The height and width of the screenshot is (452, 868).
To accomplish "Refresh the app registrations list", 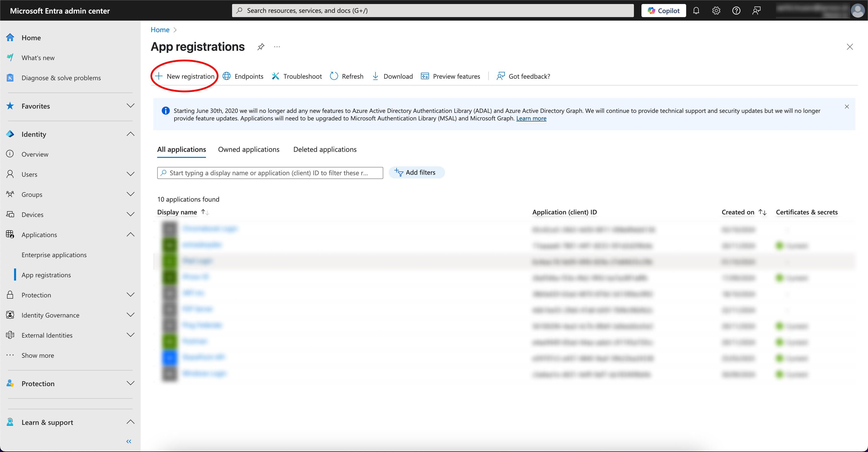I will pyautogui.click(x=347, y=76).
